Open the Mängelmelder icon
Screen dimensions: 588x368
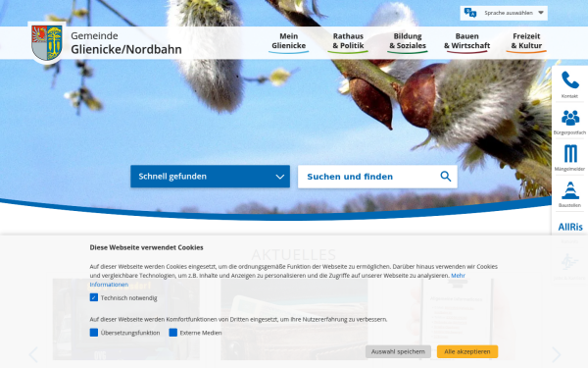tap(570, 154)
